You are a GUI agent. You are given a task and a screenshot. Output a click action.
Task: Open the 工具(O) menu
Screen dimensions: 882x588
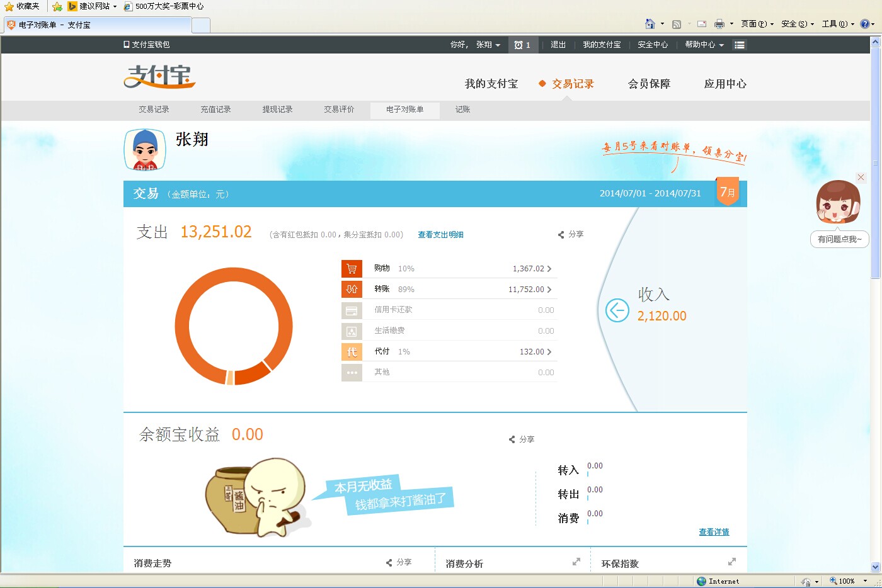(x=838, y=24)
